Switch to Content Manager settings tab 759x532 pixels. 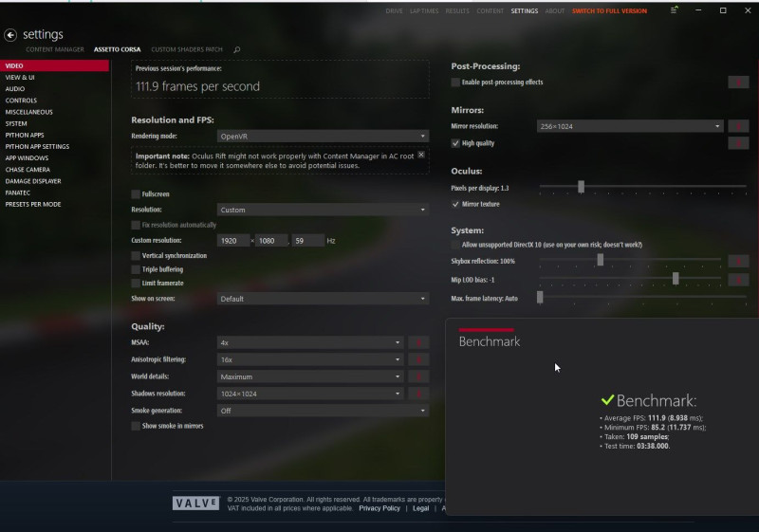(55, 49)
